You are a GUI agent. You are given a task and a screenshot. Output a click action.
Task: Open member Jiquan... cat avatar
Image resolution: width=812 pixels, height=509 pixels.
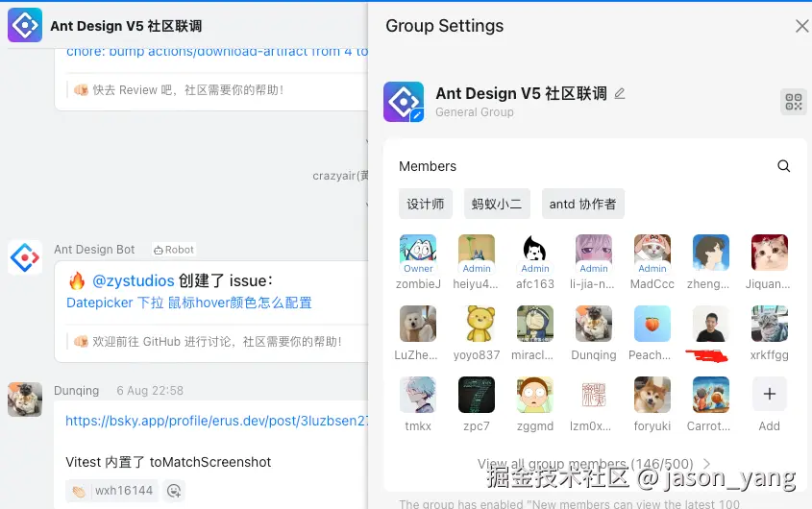[x=769, y=253]
